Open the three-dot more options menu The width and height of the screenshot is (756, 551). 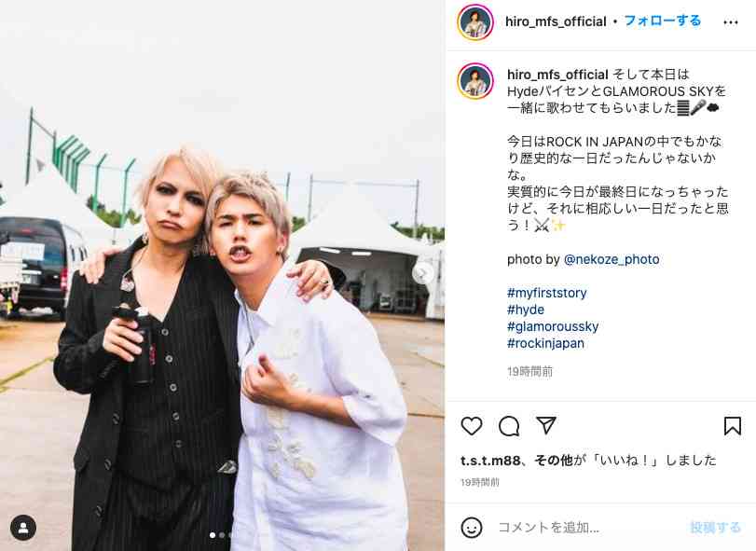pos(731,22)
